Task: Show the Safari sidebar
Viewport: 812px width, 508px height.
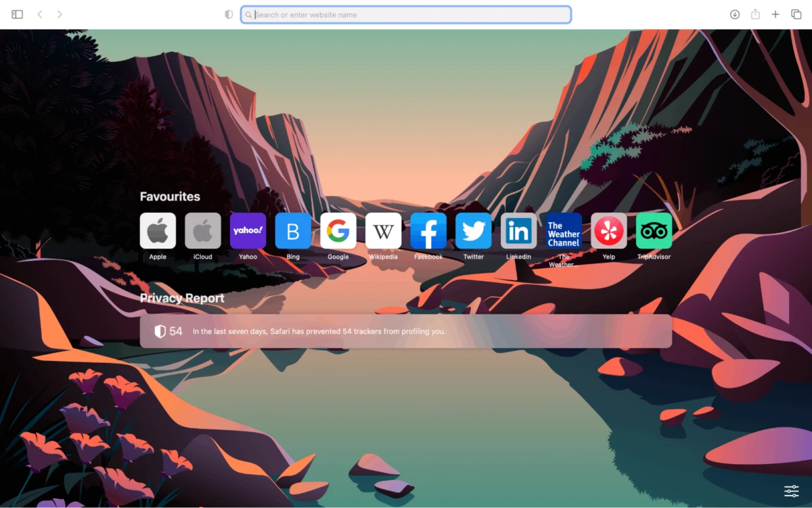Action: coord(18,14)
